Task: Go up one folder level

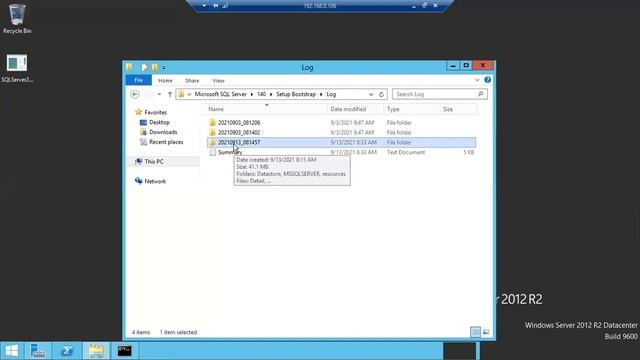Action: click(170, 94)
